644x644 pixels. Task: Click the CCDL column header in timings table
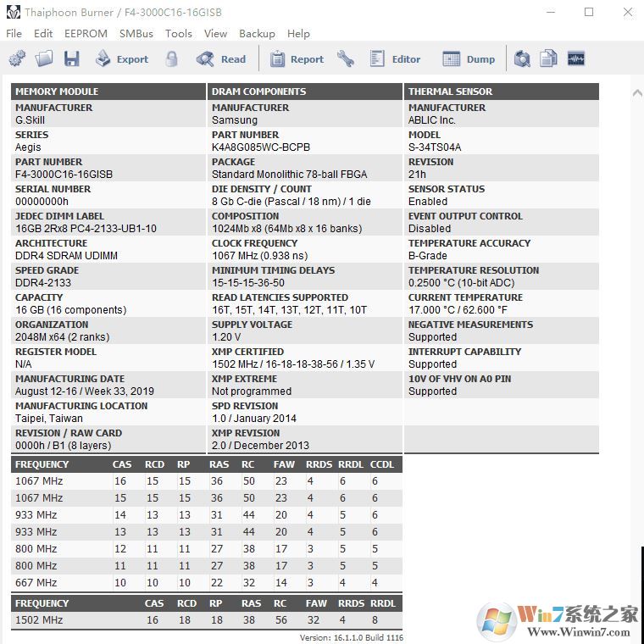tap(382, 464)
